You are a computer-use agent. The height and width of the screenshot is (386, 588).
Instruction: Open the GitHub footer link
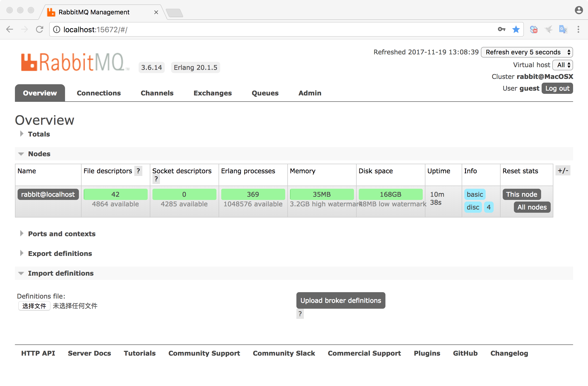(465, 353)
